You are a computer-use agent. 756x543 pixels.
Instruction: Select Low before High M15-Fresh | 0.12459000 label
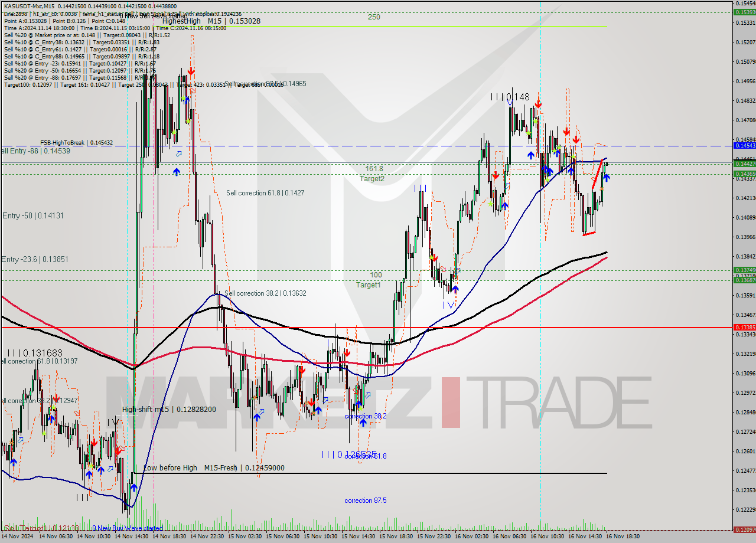pyautogui.click(x=214, y=468)
